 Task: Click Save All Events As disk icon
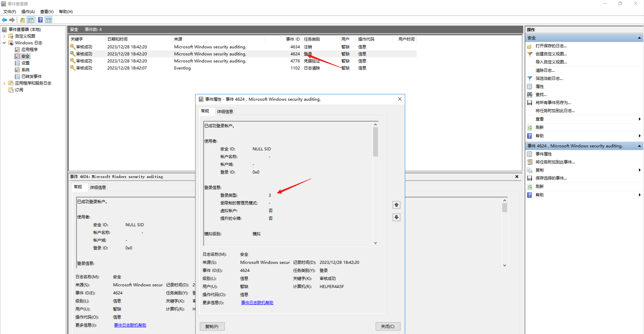(x=529, y=103)
